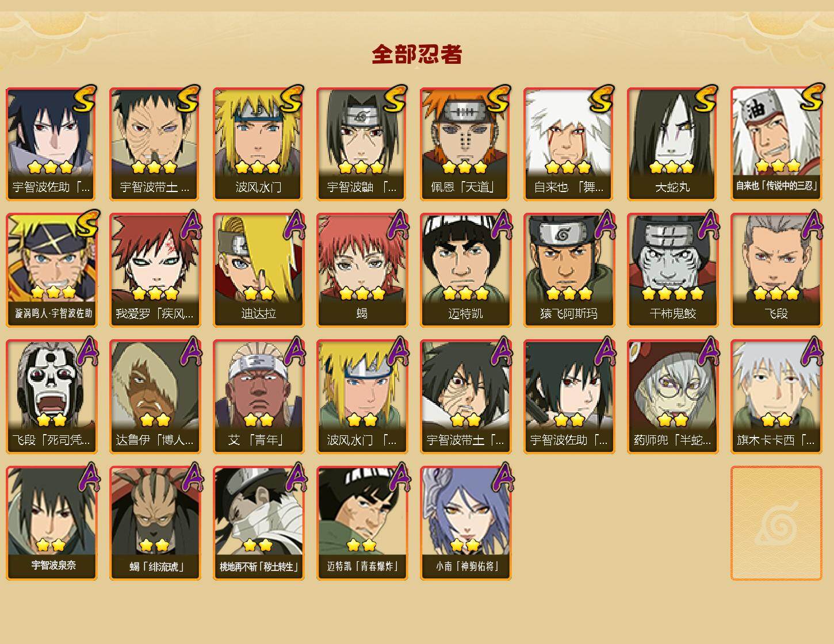Open the 波风水门 S-rank card
This screenshot has width=834, height=644.
(x=259, y=144)
